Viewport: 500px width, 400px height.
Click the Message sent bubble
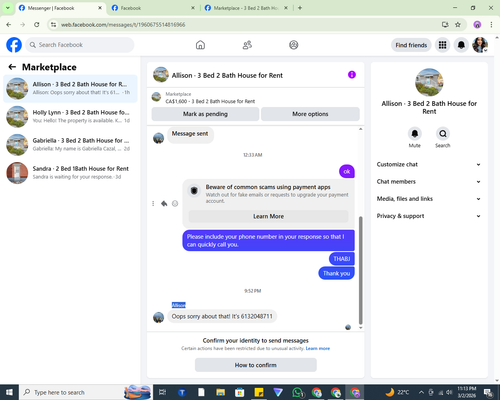click(190, 134)
